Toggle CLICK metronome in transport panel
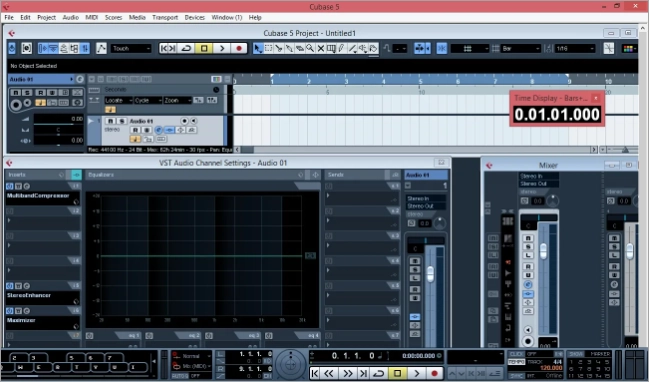 516,354
